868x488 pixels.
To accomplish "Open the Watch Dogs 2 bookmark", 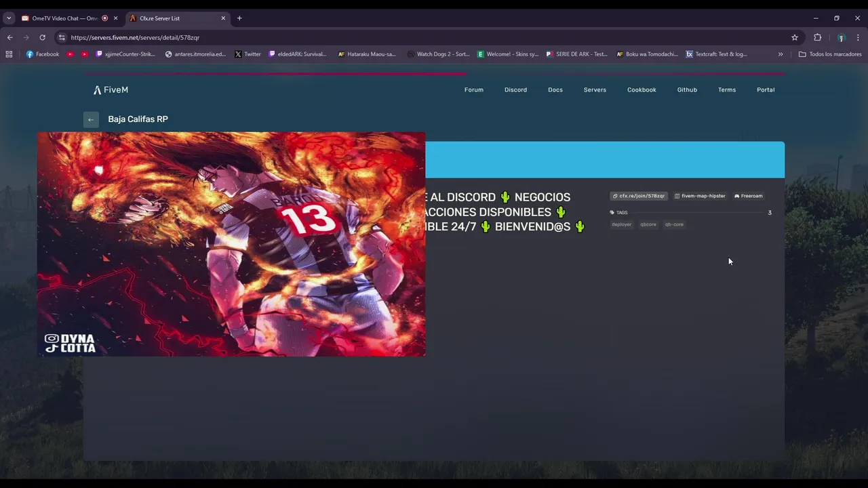I will pyautogui.click(x=438, y=54).
